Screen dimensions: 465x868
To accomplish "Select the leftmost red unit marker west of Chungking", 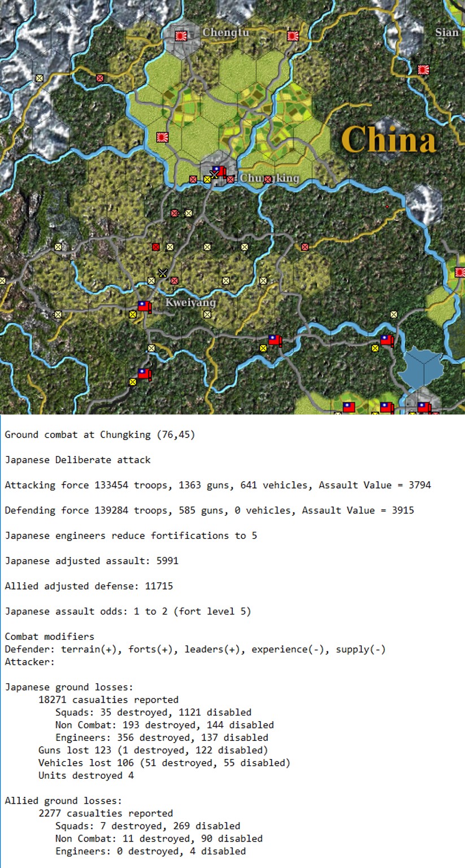I will tap(193, 179).
